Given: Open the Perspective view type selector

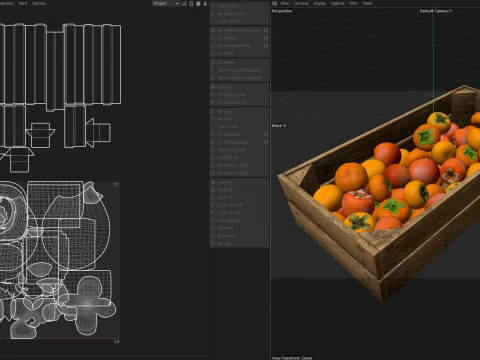Looking at the screenshot, I should (282, 11).
